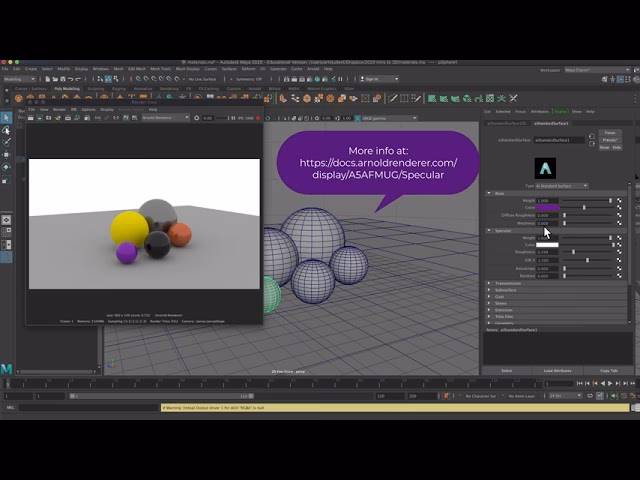Expand the Thin Film section
The image size is (640, 480).
tap(489, 316)
